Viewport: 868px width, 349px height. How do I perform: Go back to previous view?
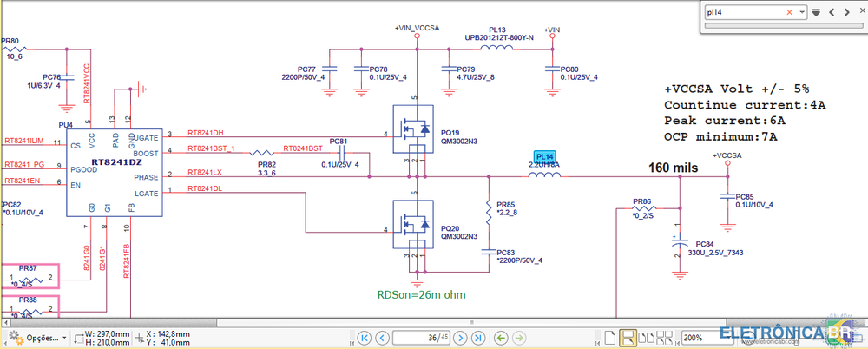tap(500, 337)
